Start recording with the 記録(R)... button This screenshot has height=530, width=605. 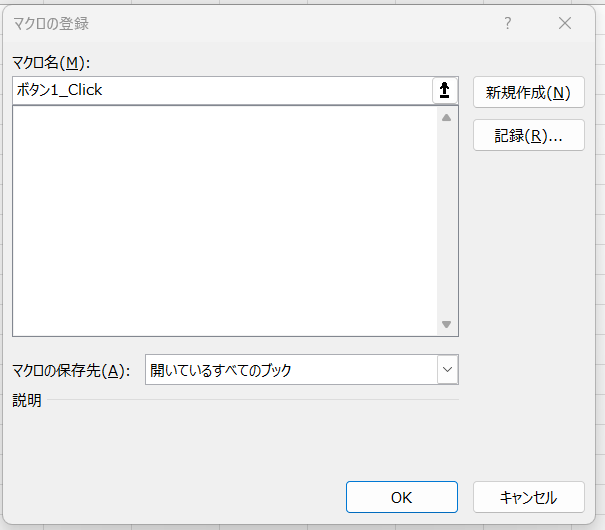(x=528, y=136)
